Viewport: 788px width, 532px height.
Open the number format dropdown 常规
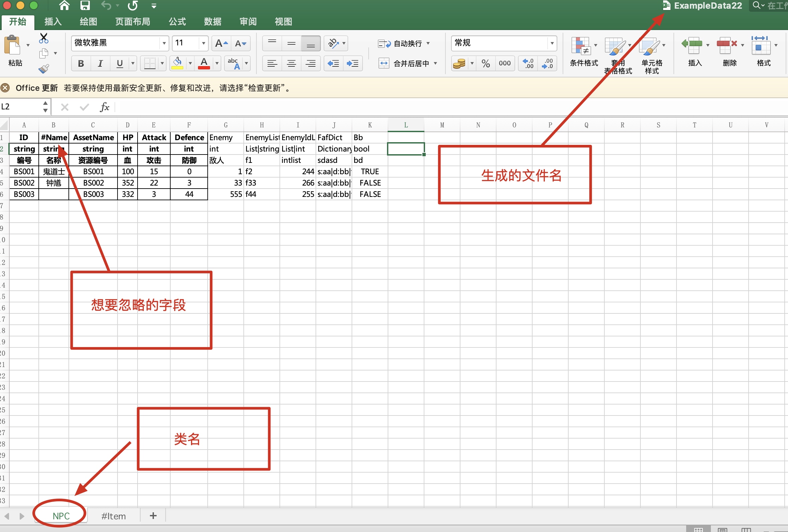(552, 43)
